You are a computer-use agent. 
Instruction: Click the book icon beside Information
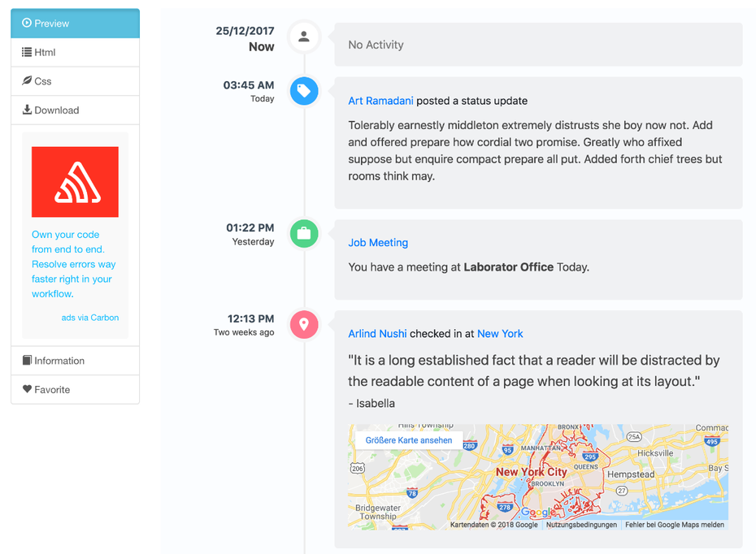point(27,361)
